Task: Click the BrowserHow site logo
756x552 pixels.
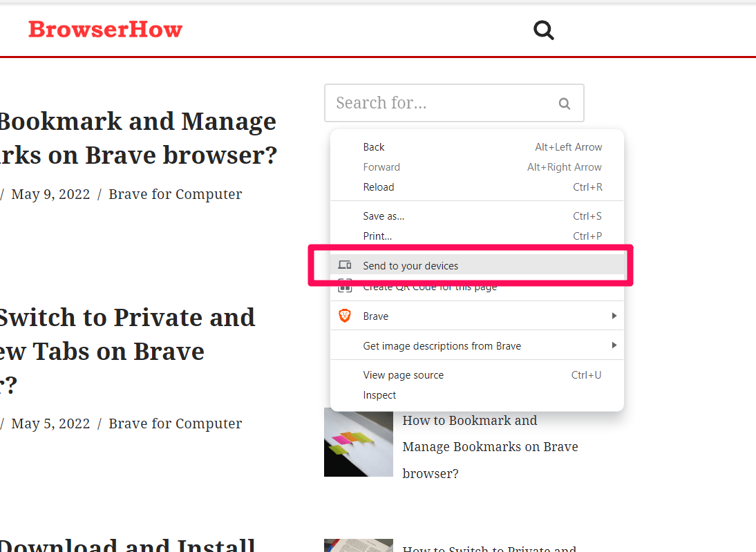Action: tap(105, 30)
